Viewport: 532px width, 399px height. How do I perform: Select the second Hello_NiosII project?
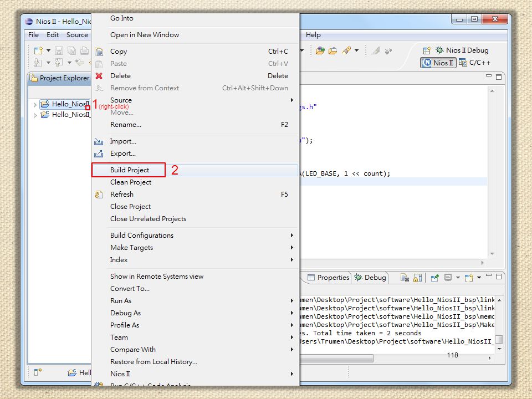66,115
